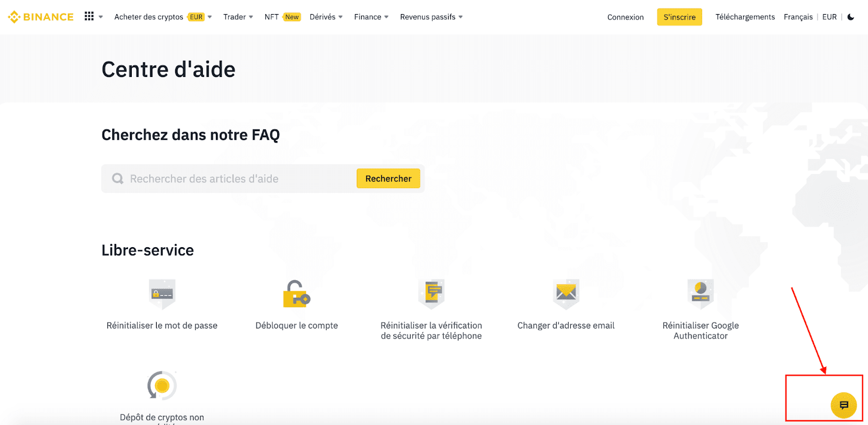Open Réinitialiser le mot de passe link
Screen dimensions: 868x425
click(x=162, y=325)
